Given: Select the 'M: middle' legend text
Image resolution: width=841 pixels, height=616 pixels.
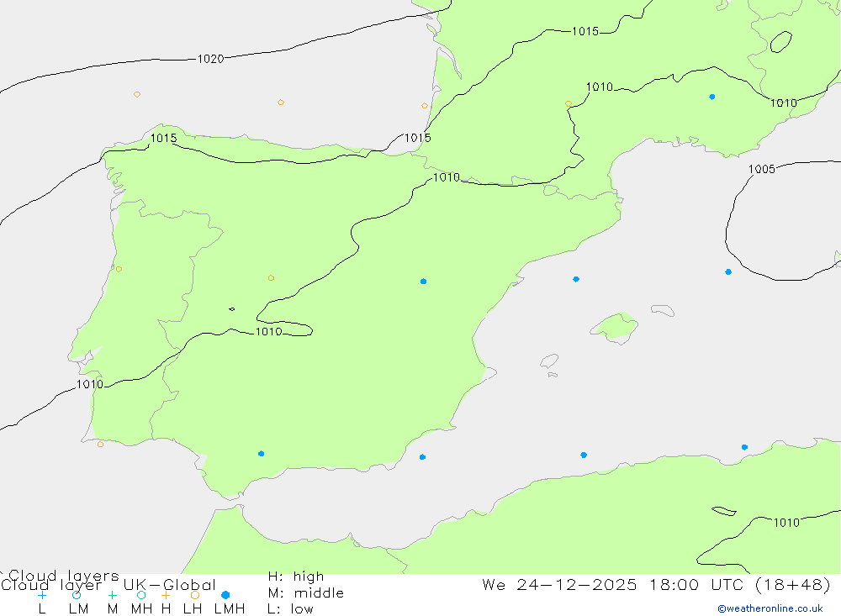Looking at the screenshot, I should 306,593.
